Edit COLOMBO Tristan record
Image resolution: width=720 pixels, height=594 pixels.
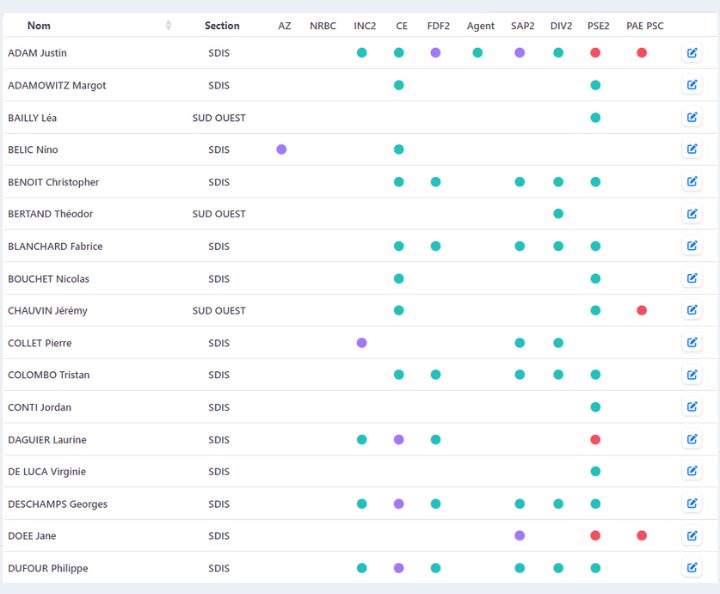[692, 375]
